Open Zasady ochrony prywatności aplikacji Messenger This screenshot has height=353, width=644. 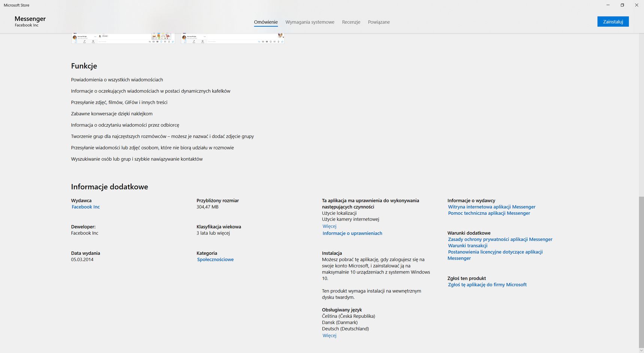coord(500,239)
